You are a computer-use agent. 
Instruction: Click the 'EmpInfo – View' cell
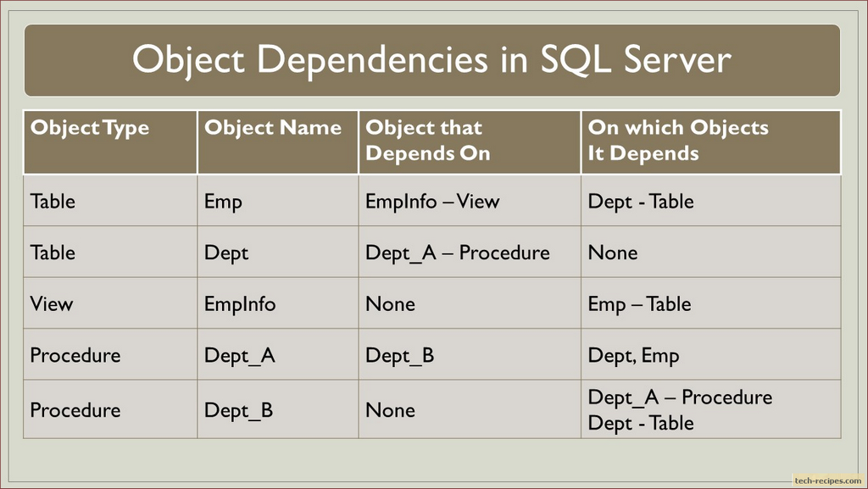432,202
